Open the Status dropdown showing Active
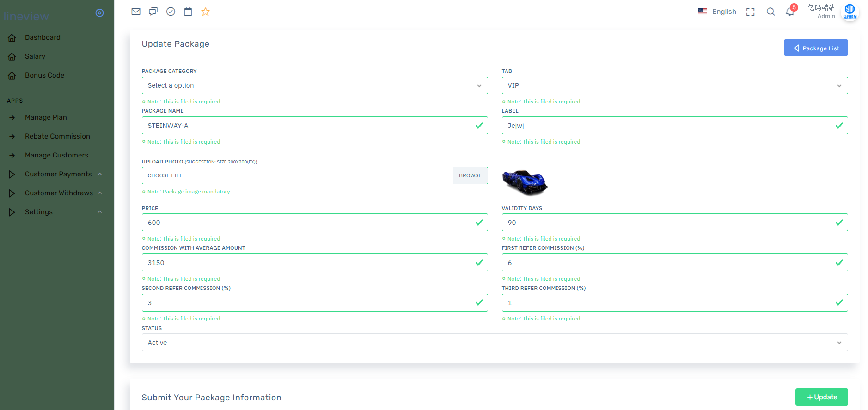Viewport: 868px width, 410px height. click(495, 343)
